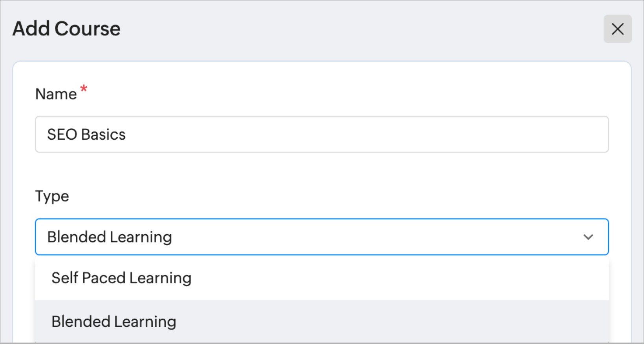Click the Type field label
The height and width of the screenshot is (346, 644).
[x=52, y=196]
